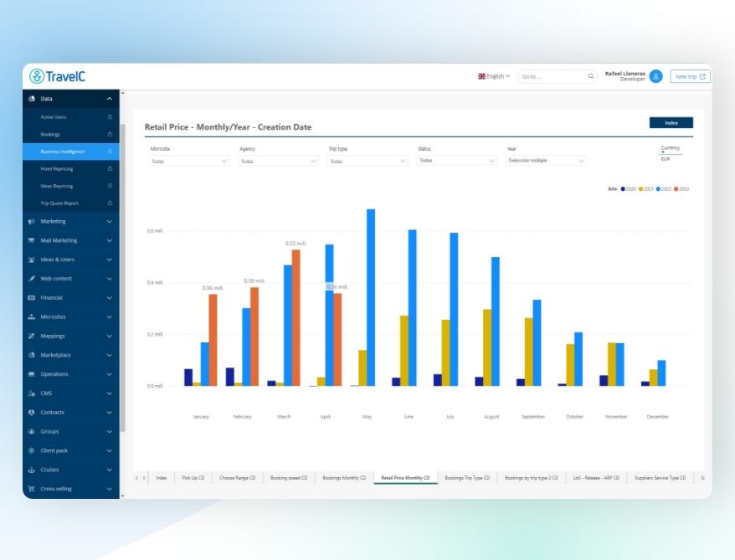Collapse the Data menu section
Viewport: 735px width, 560px height.
[109, 99]
